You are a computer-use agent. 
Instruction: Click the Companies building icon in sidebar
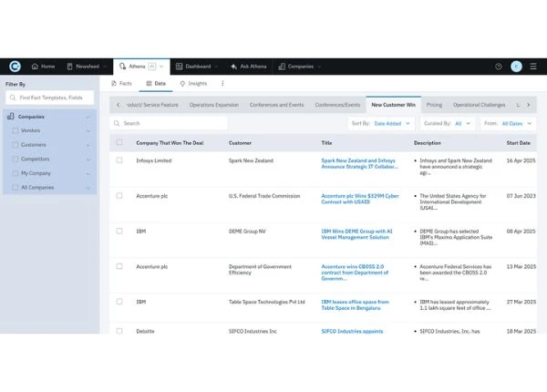pyautogui.click(x=11, y=116)
